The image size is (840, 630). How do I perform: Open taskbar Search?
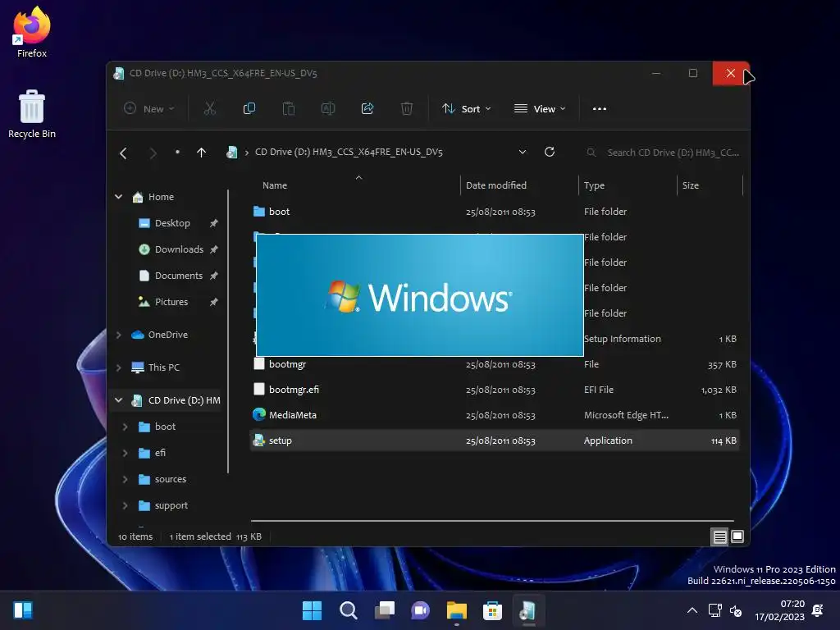348,610
